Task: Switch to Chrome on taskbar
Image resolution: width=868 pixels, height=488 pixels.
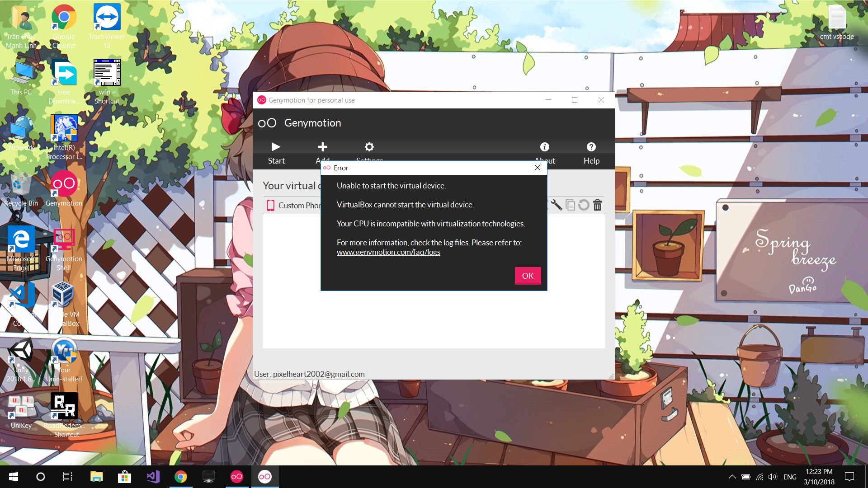Action: pos(181,477)
